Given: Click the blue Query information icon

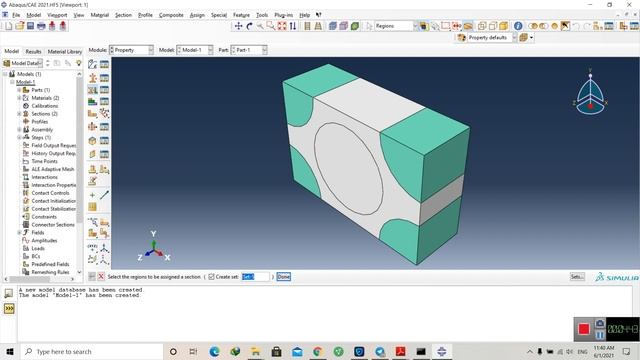Looking at the screenshot, I should [x=518, y=26].
